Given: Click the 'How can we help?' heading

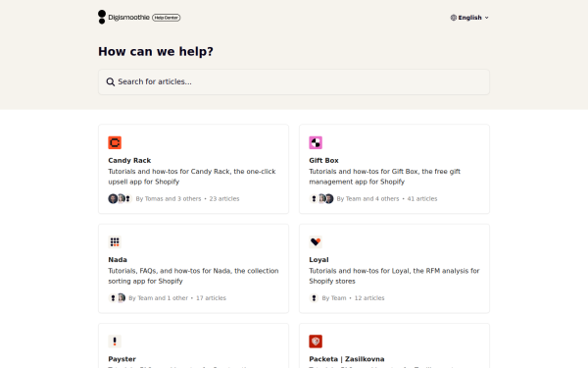Looking at the screenshot, I should 156,51.
